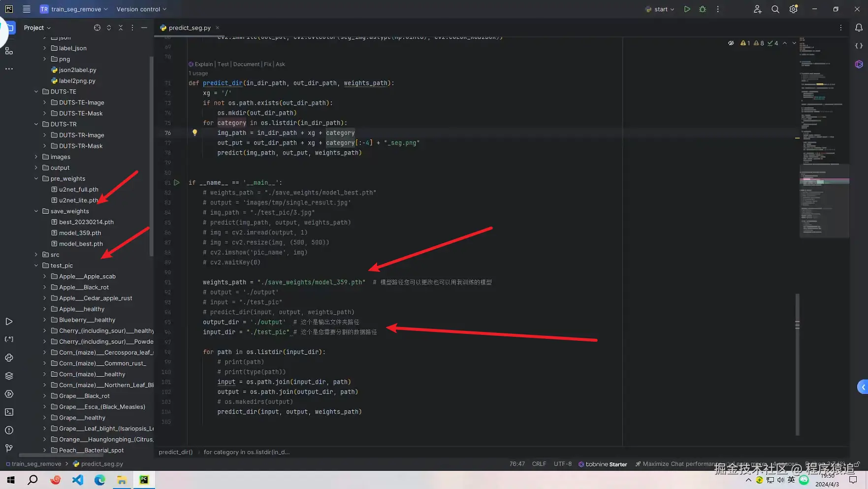Open more run actions menu

tap(718, 9)
